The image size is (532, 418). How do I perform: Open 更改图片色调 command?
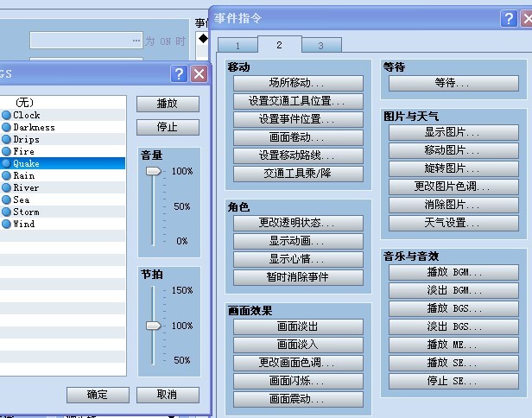pyautogui.click(x=453, y=187)
